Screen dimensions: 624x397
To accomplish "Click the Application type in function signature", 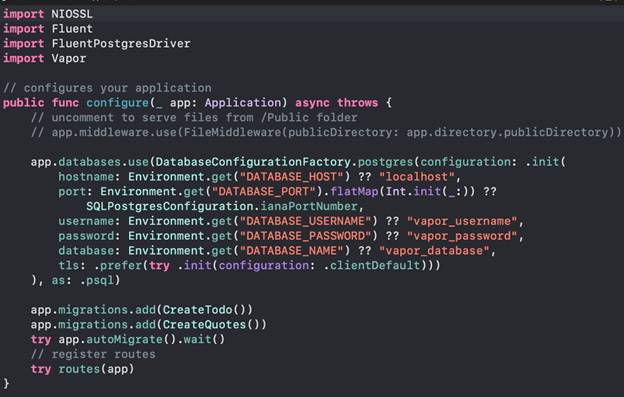I will (x=243, y=103).
